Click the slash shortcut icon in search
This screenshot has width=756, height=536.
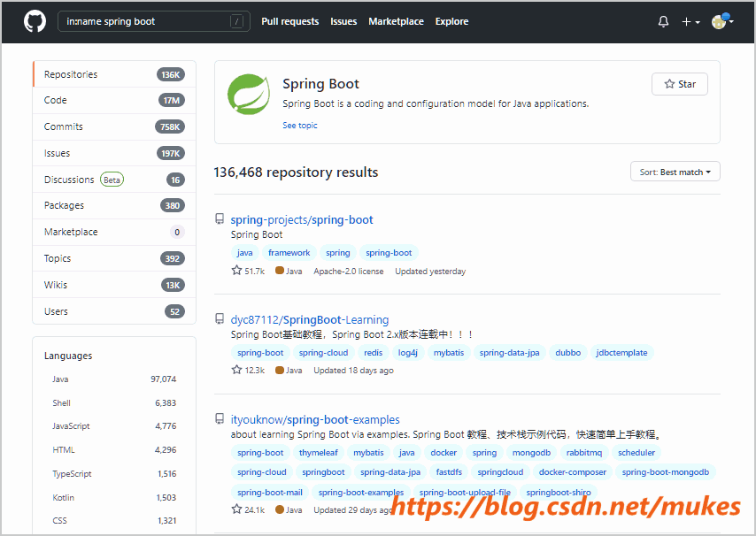pyautogui.click(x=236, y=21)
